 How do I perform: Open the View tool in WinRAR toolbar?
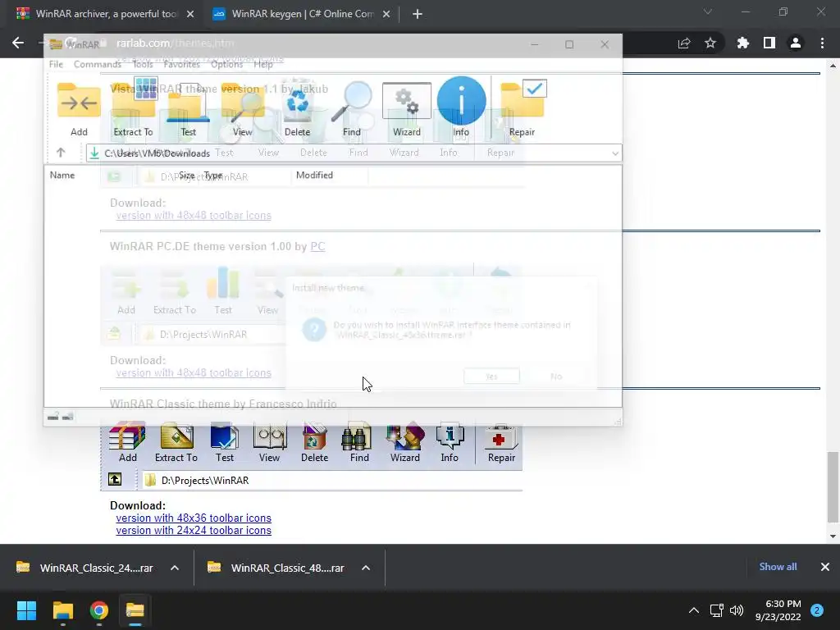tap(243, 107)
